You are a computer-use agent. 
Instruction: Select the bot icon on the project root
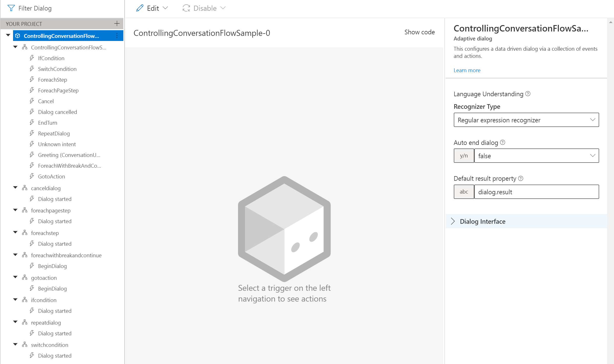[x=17, y=36]
